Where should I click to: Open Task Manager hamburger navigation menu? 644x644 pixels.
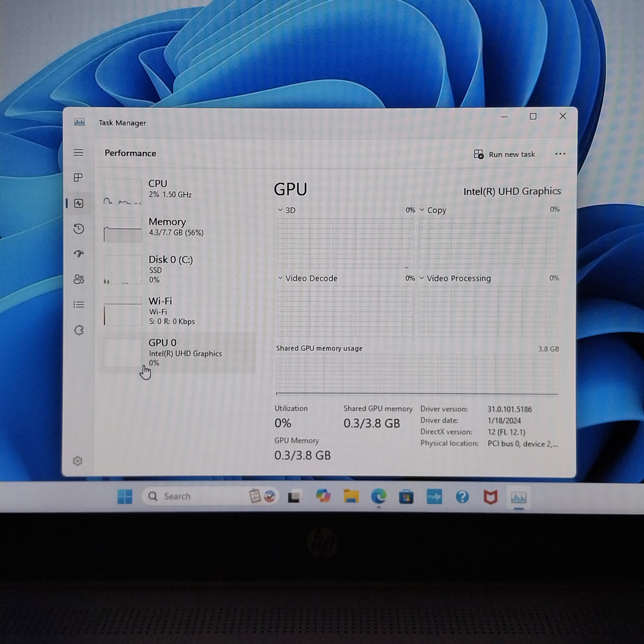78,153
